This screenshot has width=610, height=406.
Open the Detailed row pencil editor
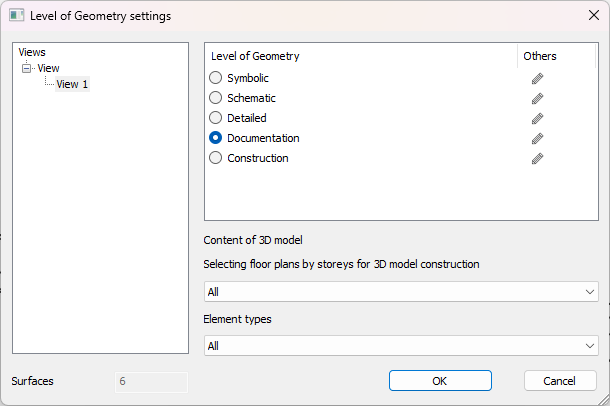click(537, 118)
